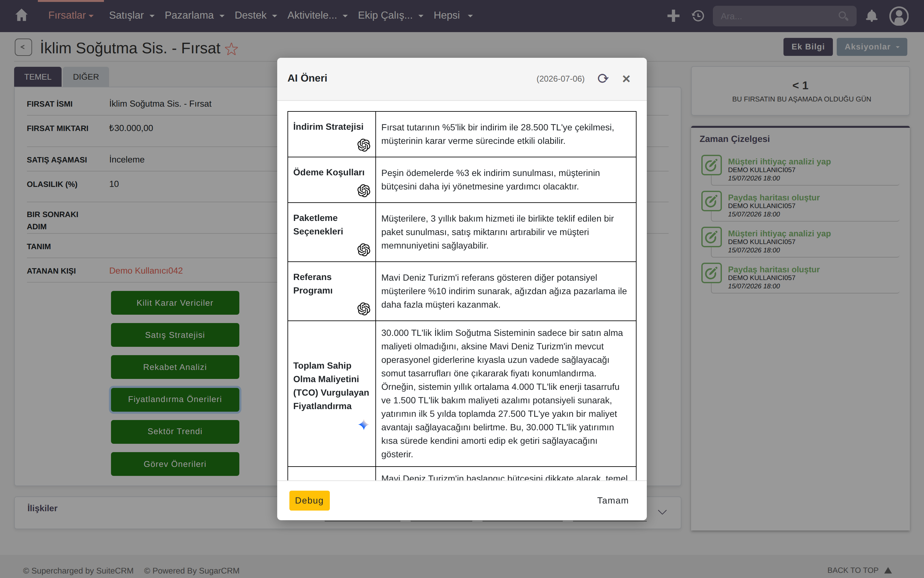Open the Fırsatlar menu
This screenshot has height=578, width=924.
71,15
